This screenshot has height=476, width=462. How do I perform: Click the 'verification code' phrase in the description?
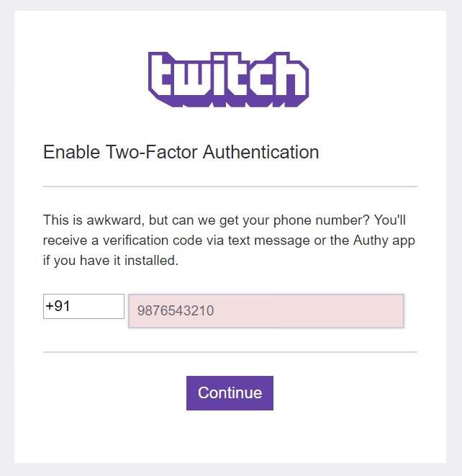click(x=153, y=241)
